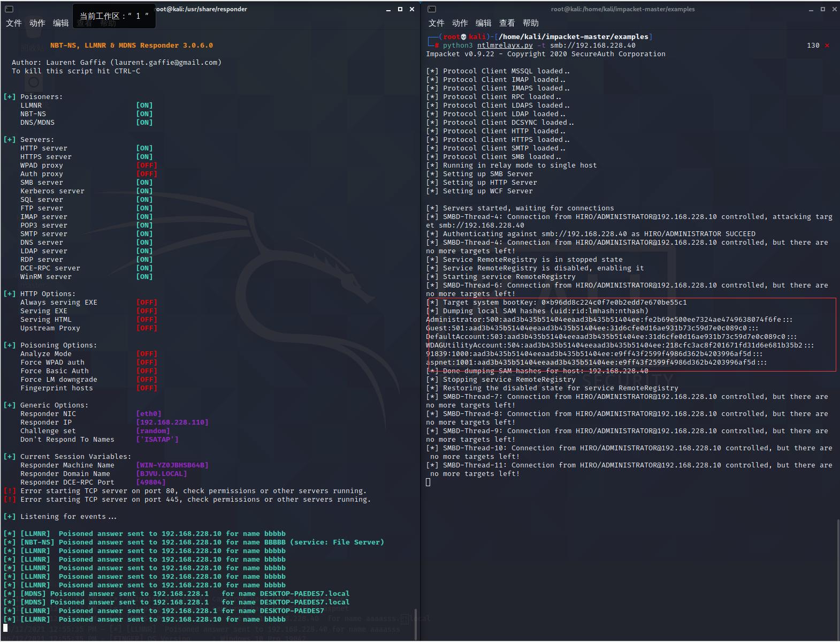Click the aspnet:1001 hash line
Image resolution: width=840 pixels, height=642 pixels.
597,362
